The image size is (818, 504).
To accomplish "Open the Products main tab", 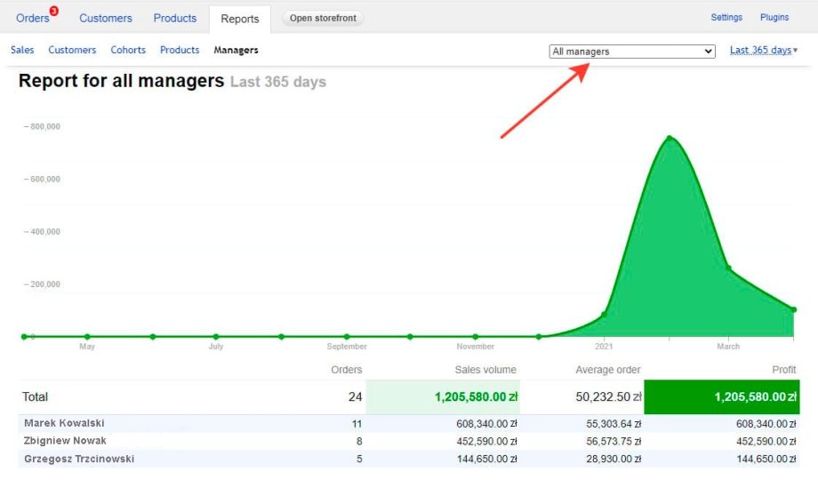I will click(175, 18).
